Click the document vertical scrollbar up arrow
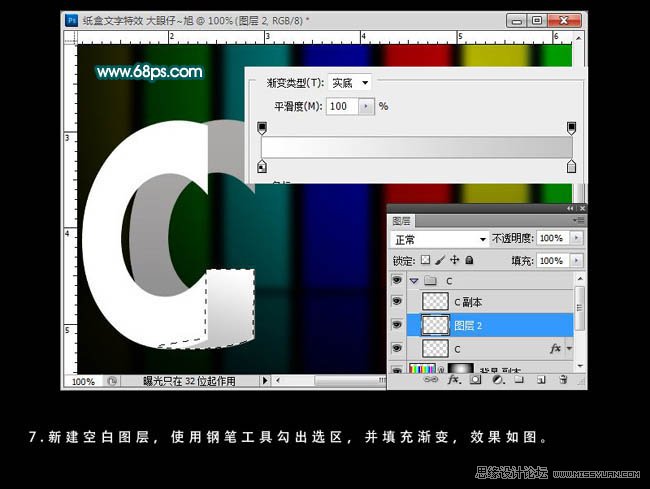The height and width of the screenshot is (489, 650). coord(579,38)
